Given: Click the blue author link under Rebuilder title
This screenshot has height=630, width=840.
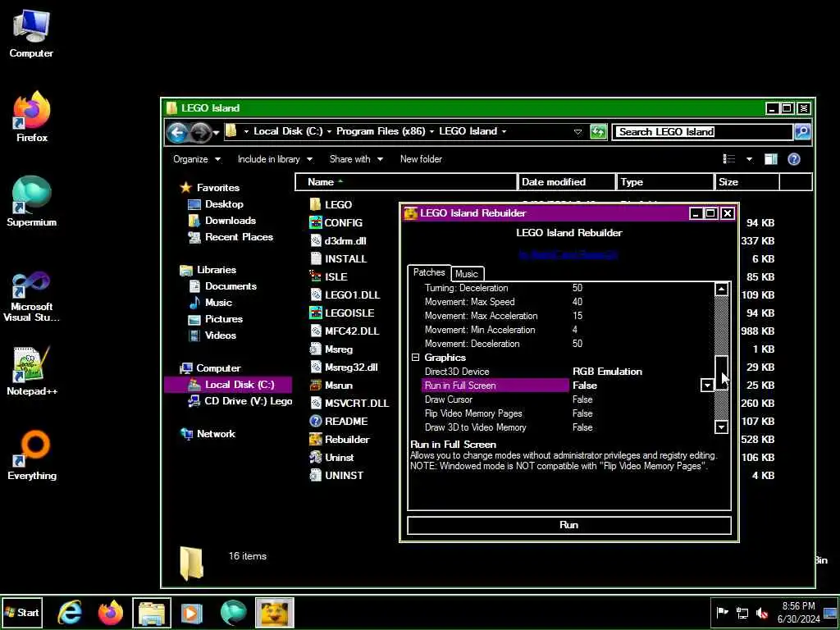Looking at the screenshot, I should point(568,254).
